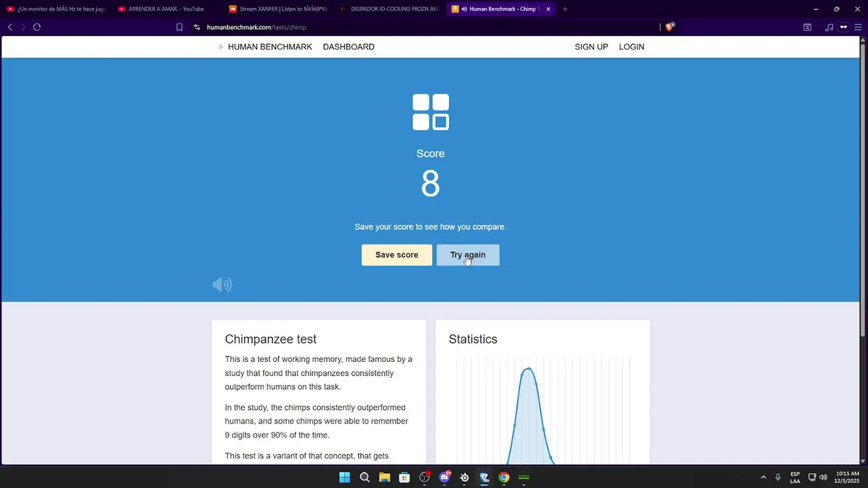Open the Brave Shields lion icon
Viewport: 868px width, 488px height.
click(x=670, y=27)
